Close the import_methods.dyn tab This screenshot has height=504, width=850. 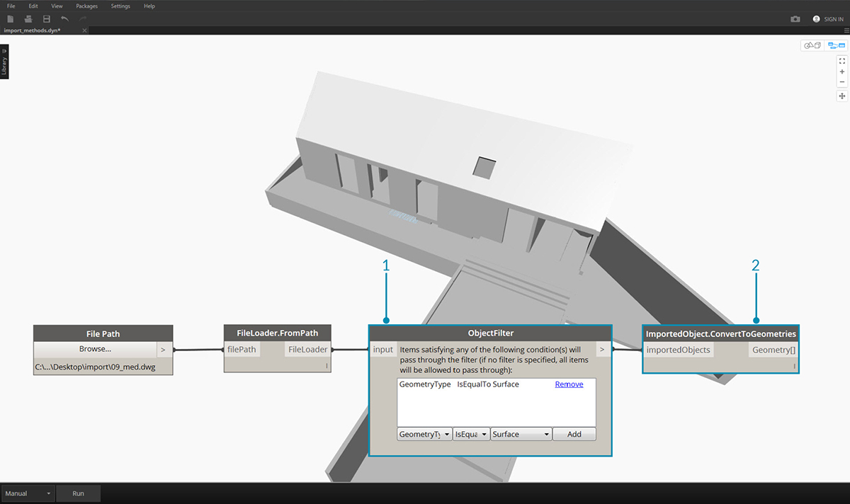(x=84, y=30)
